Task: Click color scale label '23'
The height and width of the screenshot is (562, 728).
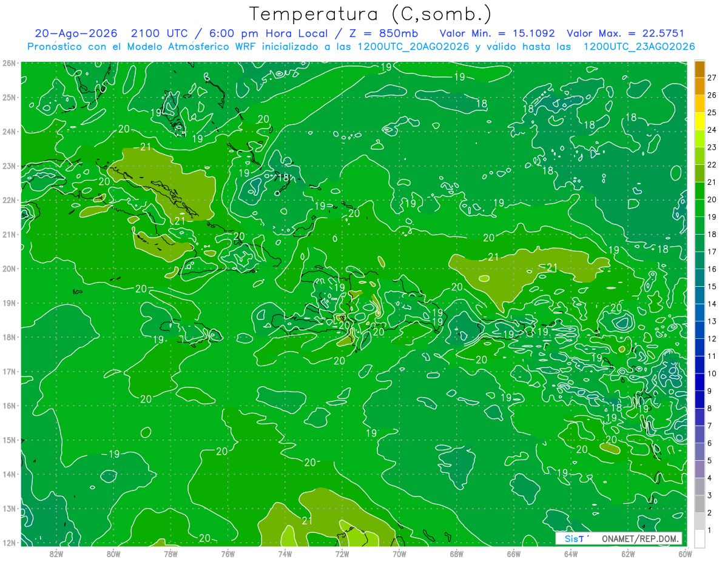Action: click(x=712, y=147)
